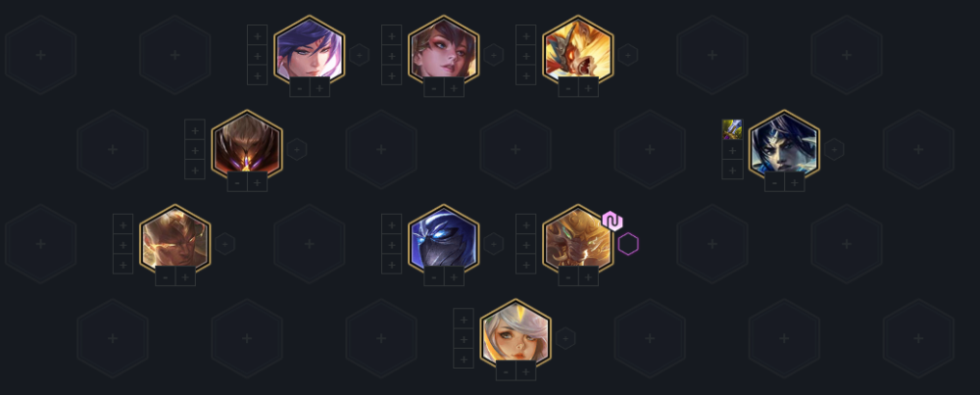This screenshot has width=980, height=395.
Task: Click the glowing golden man champion portrait
Action: click(175, 239)
